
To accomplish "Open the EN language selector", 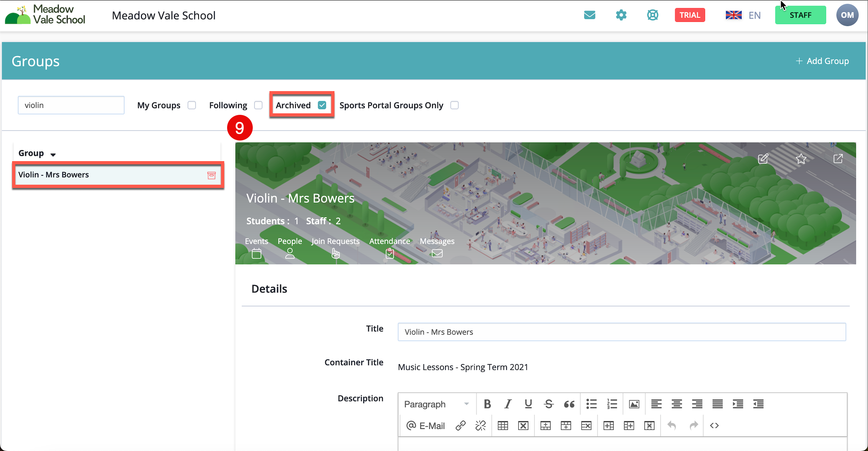I will (743, 15).
